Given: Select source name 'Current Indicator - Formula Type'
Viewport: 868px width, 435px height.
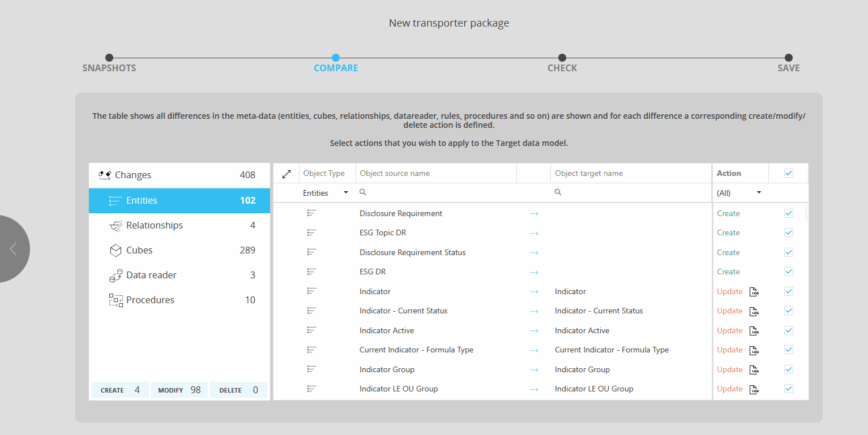Looking at the screenshot, I should click(x=416, y=350).
